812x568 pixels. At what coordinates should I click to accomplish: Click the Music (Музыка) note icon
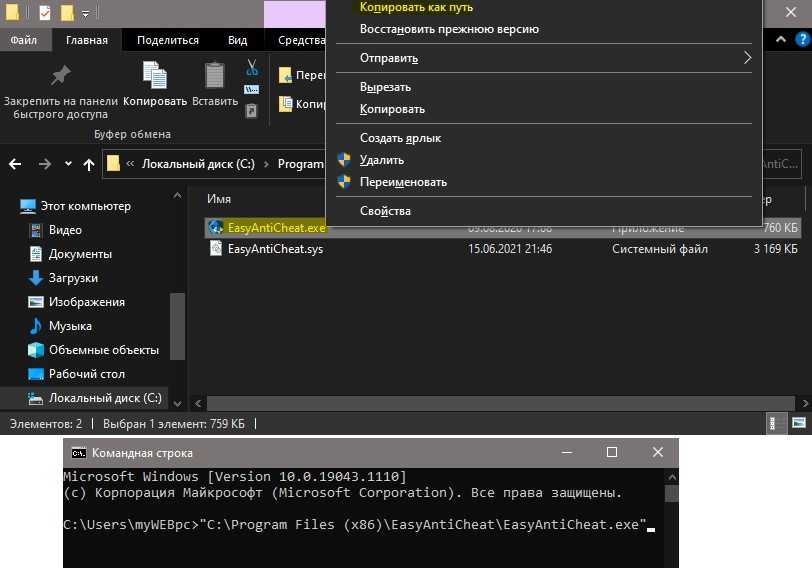(x=36, y=326)
